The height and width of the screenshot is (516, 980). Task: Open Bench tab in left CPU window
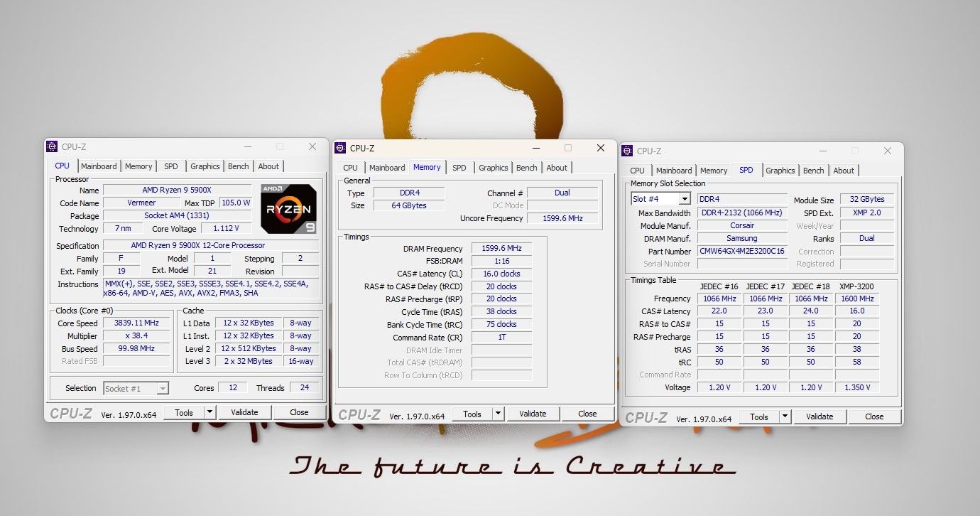239,166
